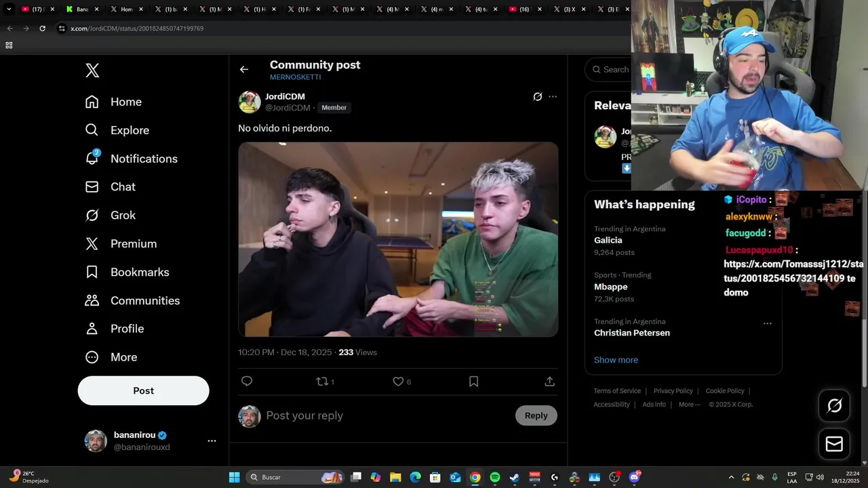Click the browser back arrow
The height and width of the screenshot is (488, 868).
coord(9,28)
